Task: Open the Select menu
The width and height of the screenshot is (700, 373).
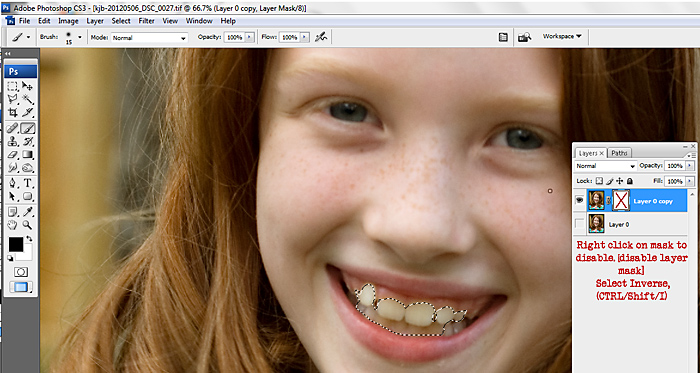Action: (x=121, y=21)
